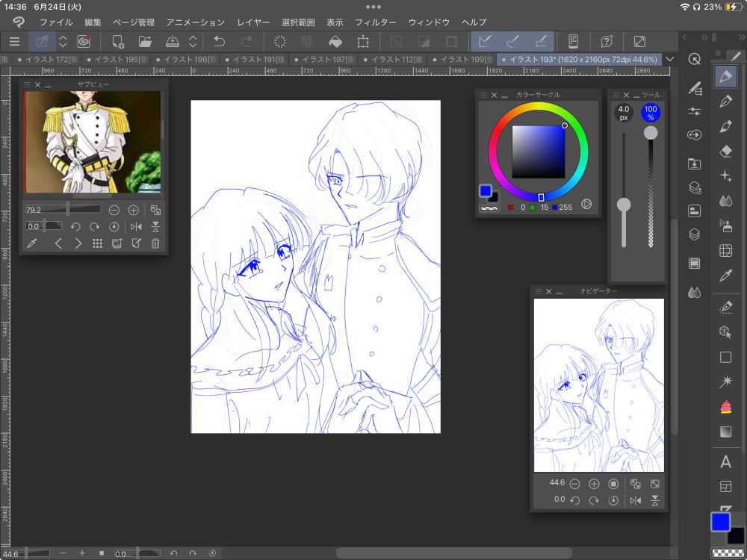Select the Eyedropper tool in the toolbox
This screenshot has width=747, height=560.
coord(725,276)
